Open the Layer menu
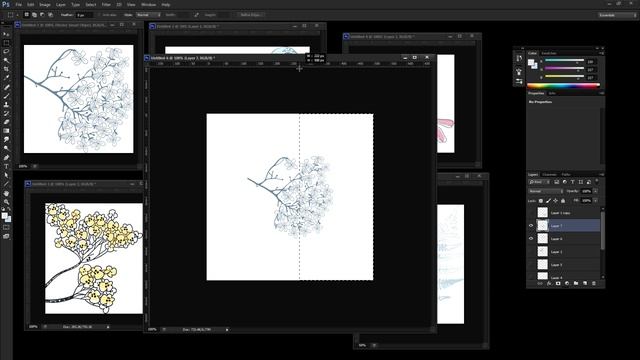Screen dimensions: 640x360 (60, 4)
